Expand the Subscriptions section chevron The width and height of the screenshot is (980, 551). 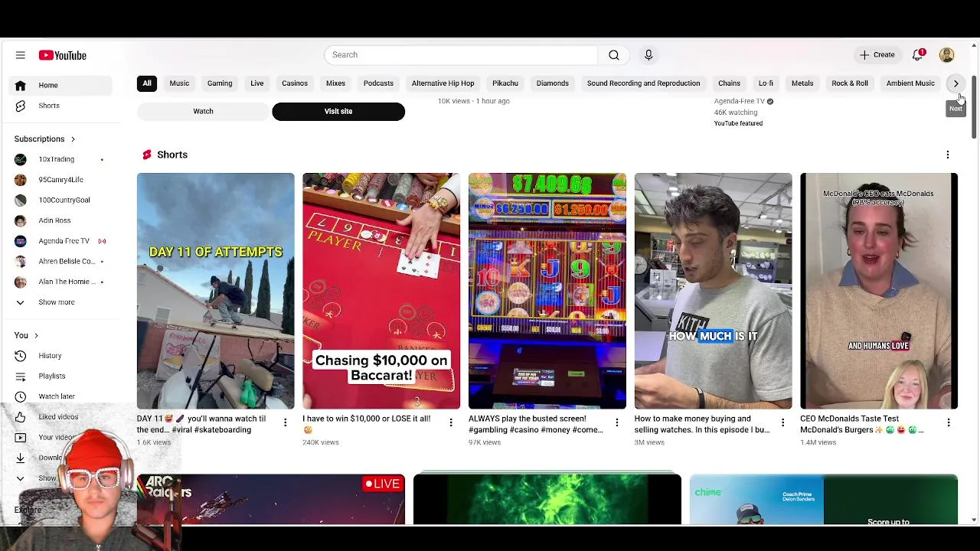pos(73,139)
